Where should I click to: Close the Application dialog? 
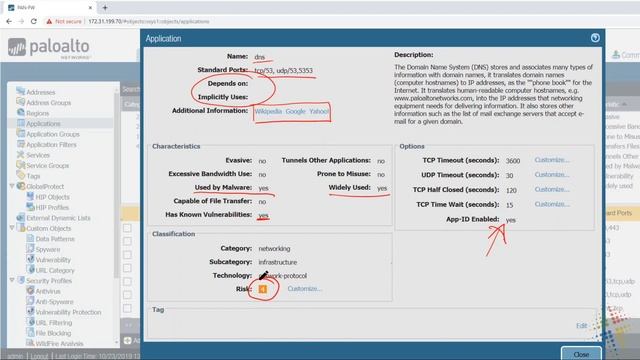pos(581,354)
